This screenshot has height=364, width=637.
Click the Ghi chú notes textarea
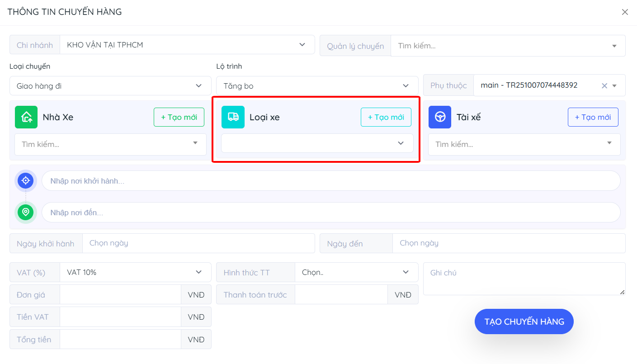coord(524,279)
